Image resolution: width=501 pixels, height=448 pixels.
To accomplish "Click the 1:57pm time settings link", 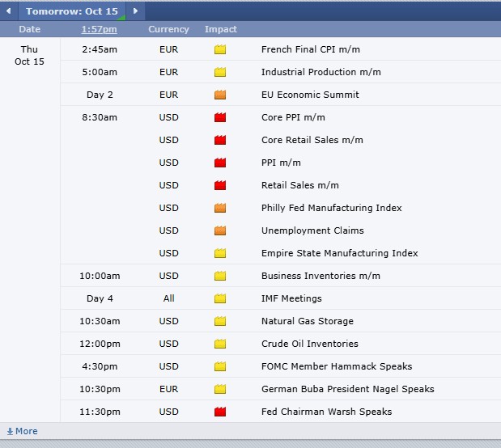I will click(99, 29).
